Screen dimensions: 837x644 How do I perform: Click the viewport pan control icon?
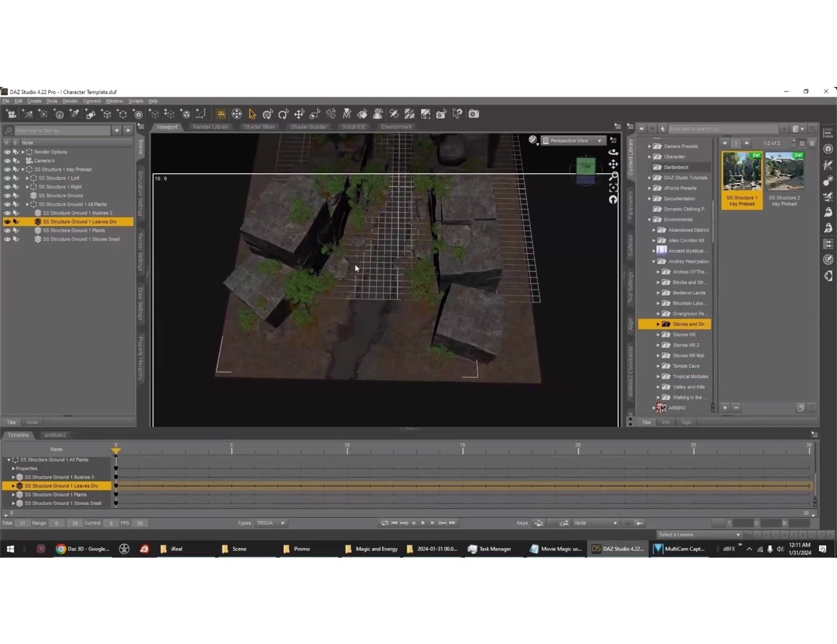[x=613, y=164]
